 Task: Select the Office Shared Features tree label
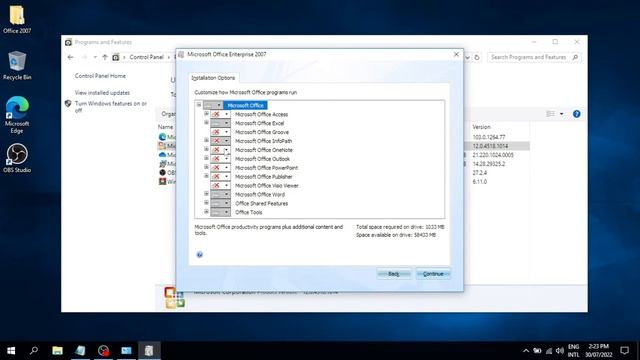pos(262,203)
